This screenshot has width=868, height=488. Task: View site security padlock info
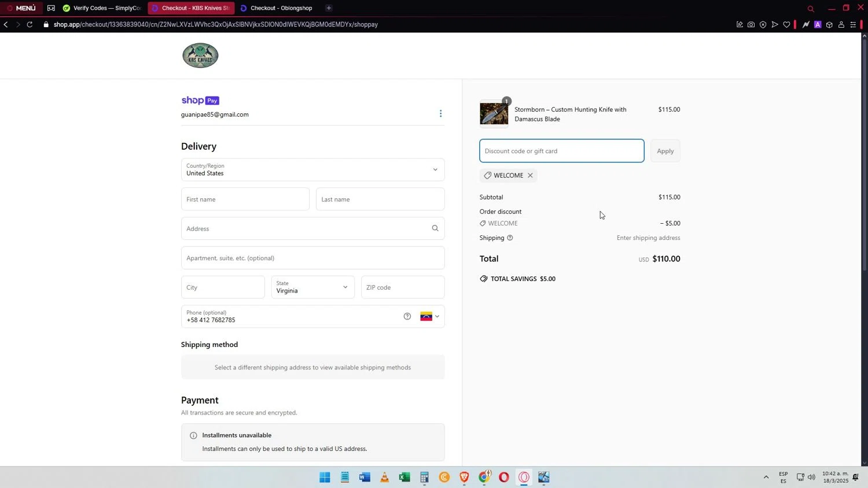tap(46, 24)
